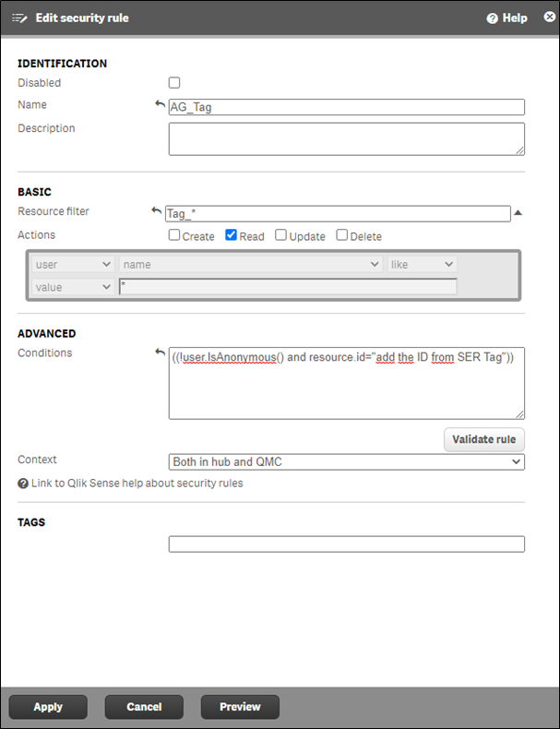Click the Apply button

(x=48, y=707)
